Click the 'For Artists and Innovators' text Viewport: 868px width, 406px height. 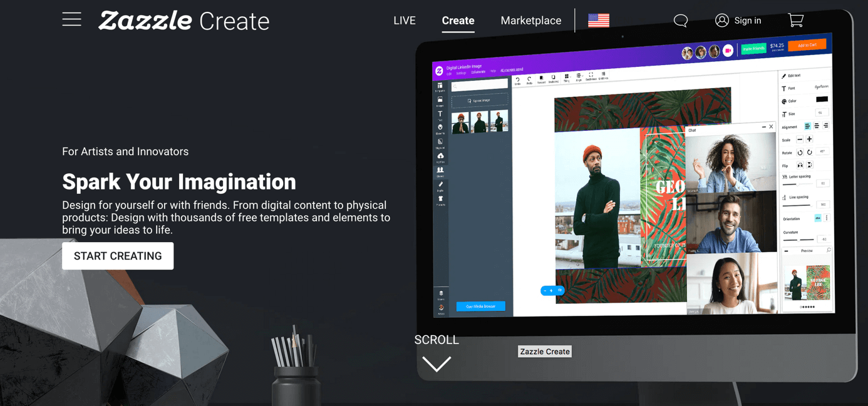pos(125,151)
